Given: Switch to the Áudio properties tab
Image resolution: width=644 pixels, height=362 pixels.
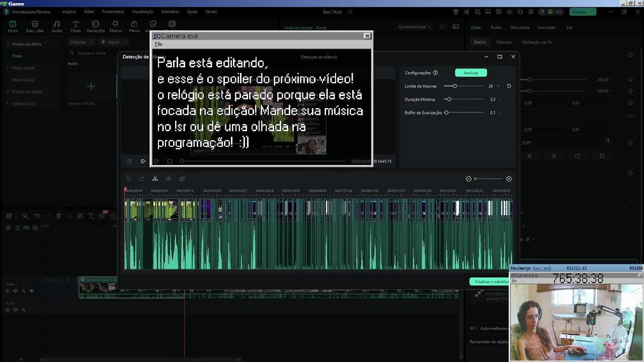Looking at the screenshot, I should pyautogui.click(x=496, y=28).
